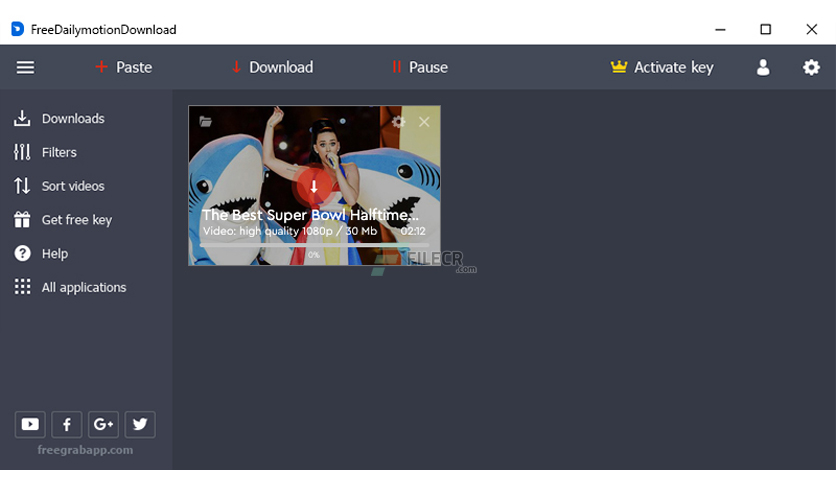Click the red Pause bars icon
The width and height of the screenshot is (836, 484).
click(x=396, y=67)
